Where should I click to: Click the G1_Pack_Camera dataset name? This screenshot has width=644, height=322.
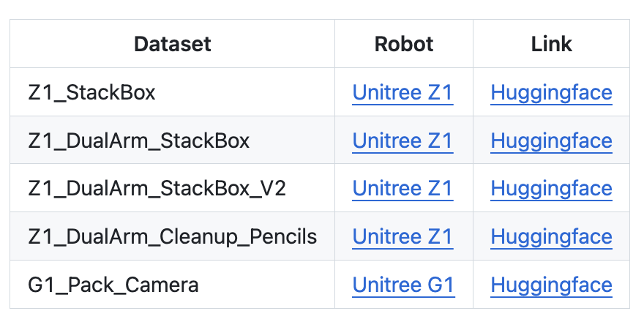[x=113, y=284]
